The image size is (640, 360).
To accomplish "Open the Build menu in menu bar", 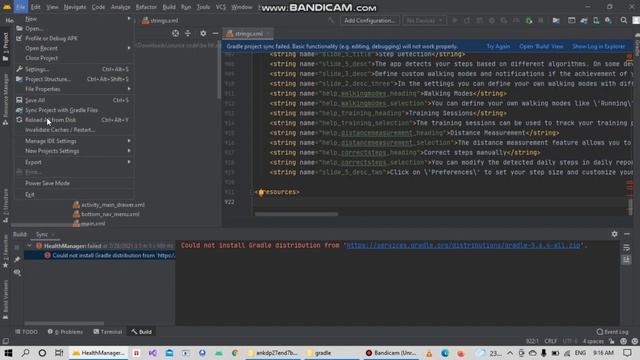I will (169, 7).
